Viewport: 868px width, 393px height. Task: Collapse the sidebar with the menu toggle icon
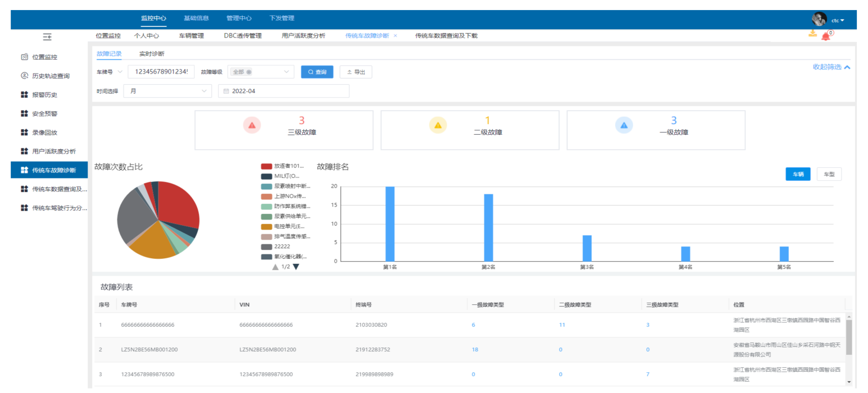[x=48, y=36]
